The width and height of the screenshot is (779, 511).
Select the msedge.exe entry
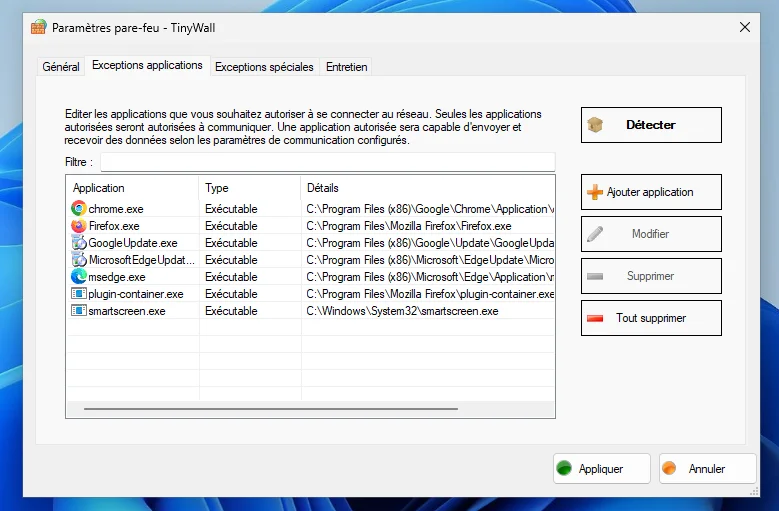pos(117,277)
